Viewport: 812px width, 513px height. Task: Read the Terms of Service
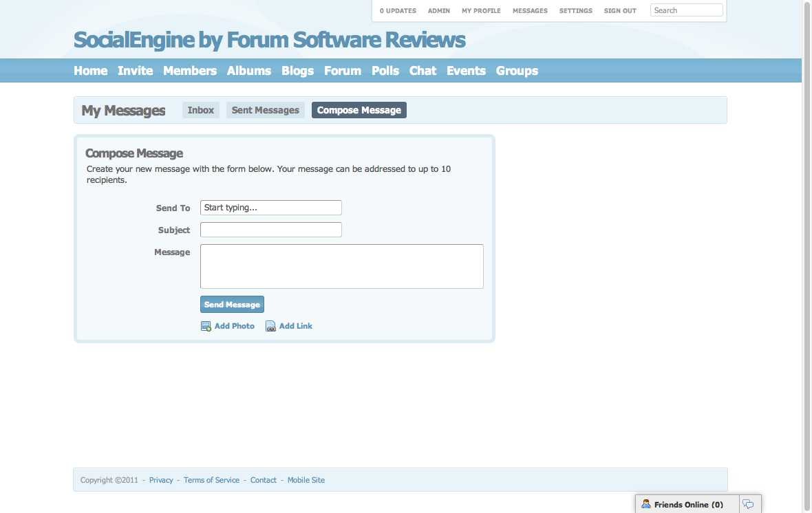coord(211,481)
